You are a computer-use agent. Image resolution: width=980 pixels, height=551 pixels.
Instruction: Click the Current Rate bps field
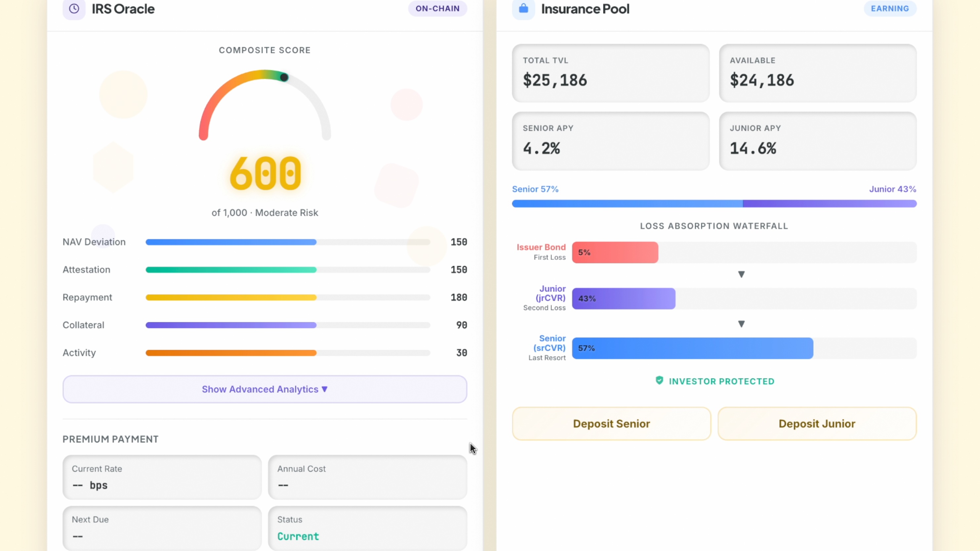[x=162, y=477]
